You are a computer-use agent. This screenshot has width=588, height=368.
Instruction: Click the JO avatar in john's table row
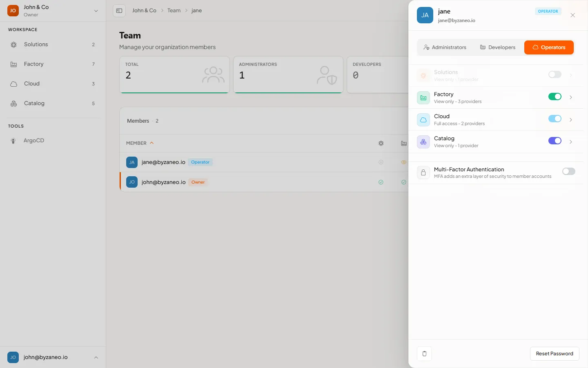(132, 182)
